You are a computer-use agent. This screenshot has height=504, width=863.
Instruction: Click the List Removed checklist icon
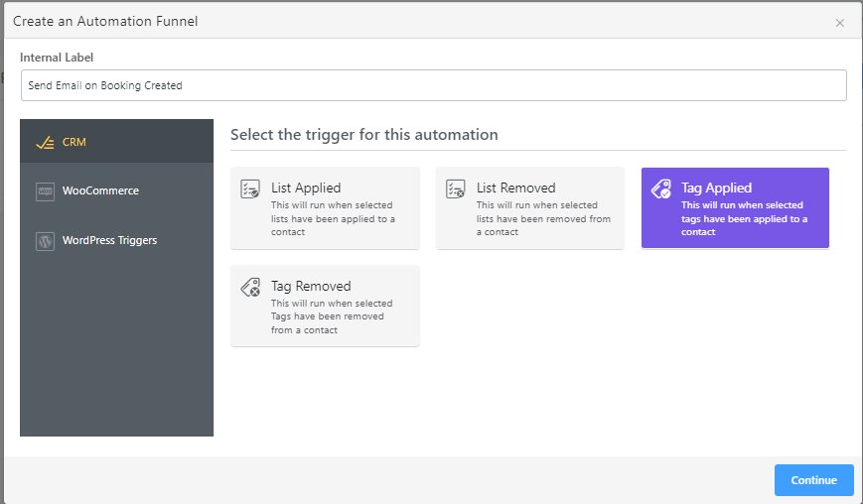point(455,189)
